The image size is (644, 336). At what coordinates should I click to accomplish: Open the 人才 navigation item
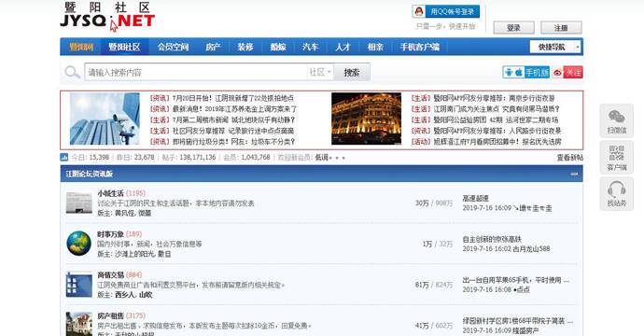pos(343,47)
